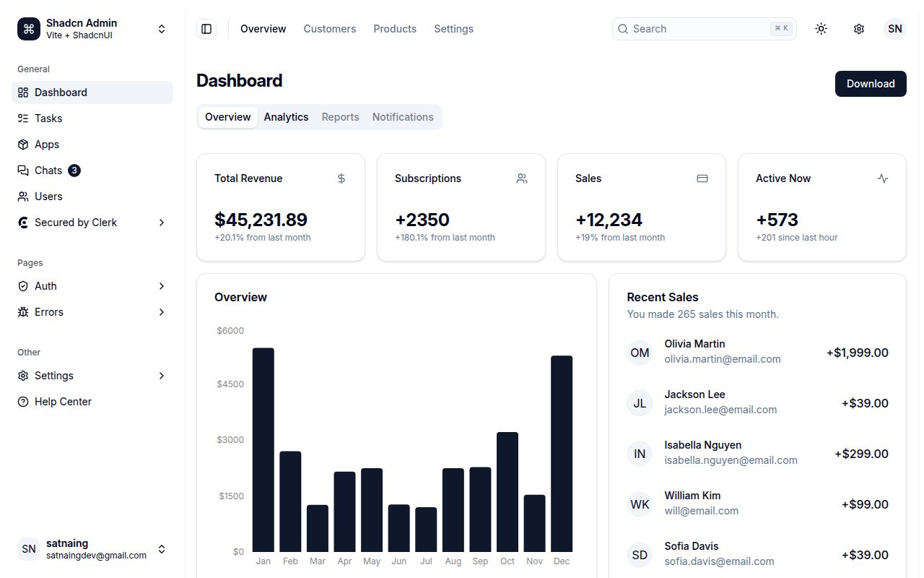
Task: Click the text 'You made 265 sales this month.'
Action: click(703, 314)
